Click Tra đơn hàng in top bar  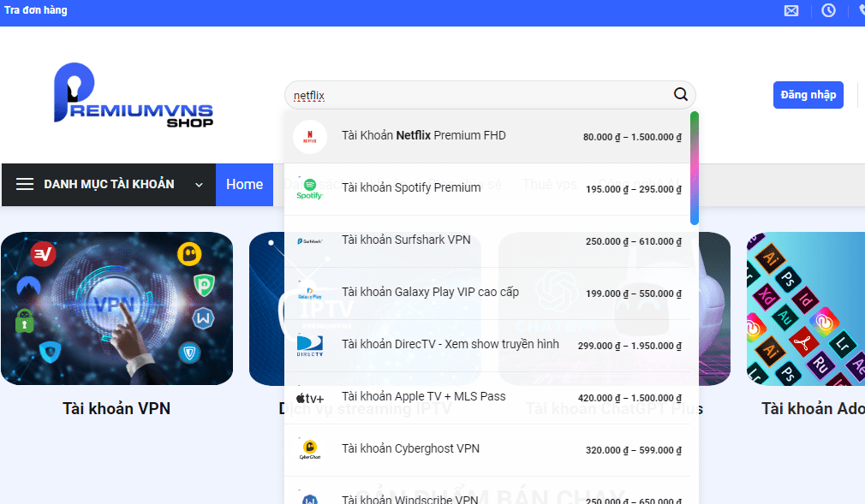pyautogui.click(x=36, y=11)
